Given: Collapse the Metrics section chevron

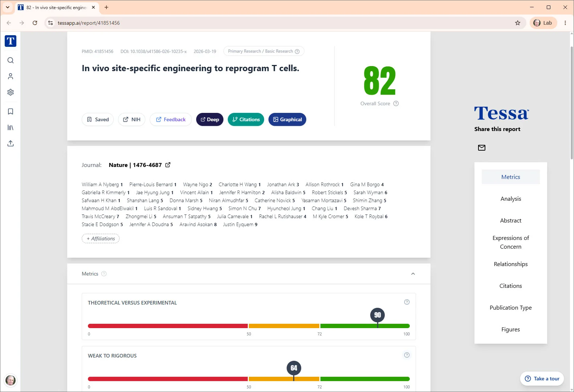Looking at the screenshot, I should 413,274.
